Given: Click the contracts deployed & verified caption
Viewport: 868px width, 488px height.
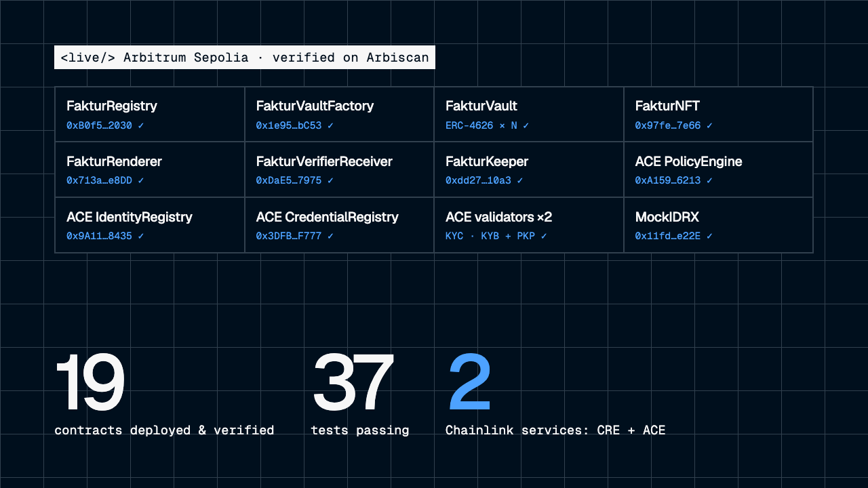Looking at the screenshot, I should click(x=164, y=430).
